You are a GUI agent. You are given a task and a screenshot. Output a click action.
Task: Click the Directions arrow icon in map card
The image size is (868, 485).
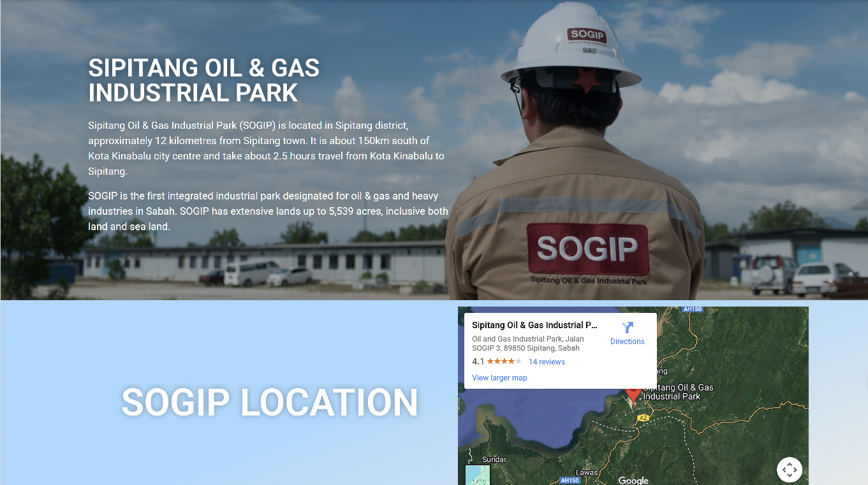point(627,328)
